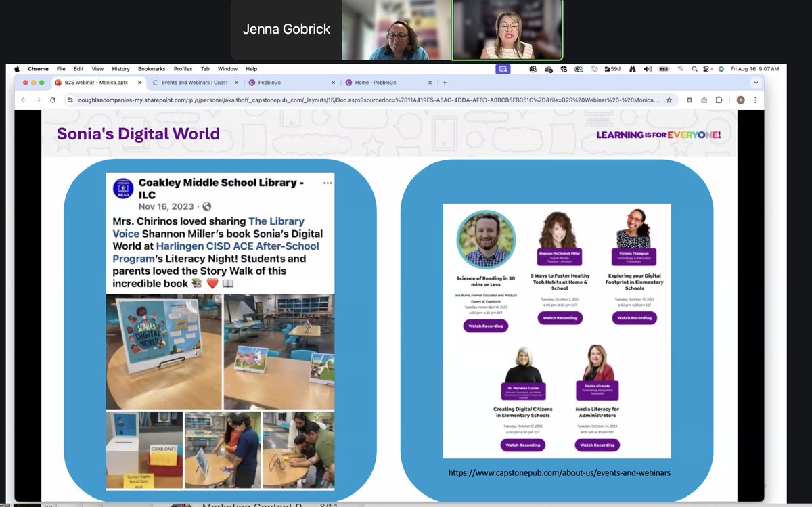Click the Coakley library profile picture
The width and height of the screenshot is (812, 507).
tap(122, 188)
